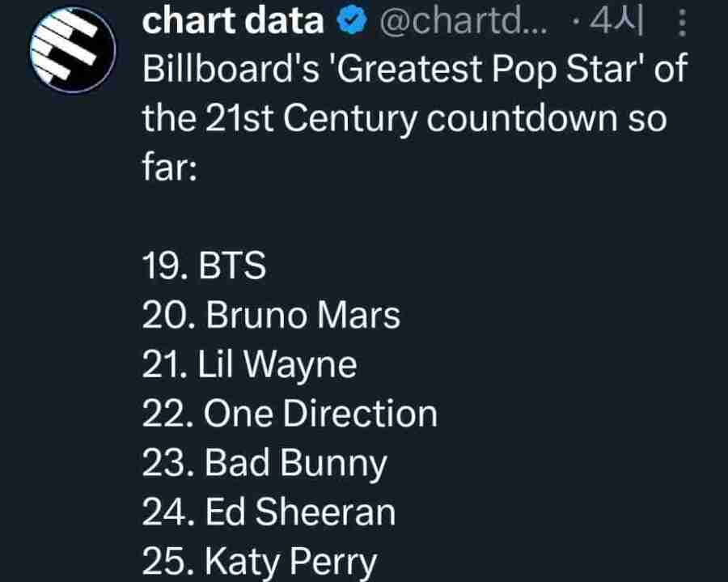Screen dimensions: 728x582
Task: Select the "23. Bad Bunny" line
Action: tap(265, 464)
